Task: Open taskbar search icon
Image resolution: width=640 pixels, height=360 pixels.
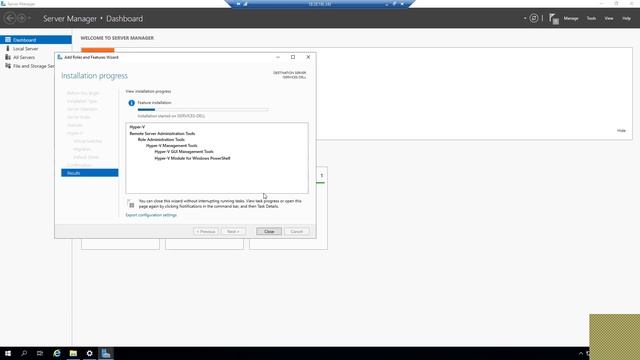Action: click(x=24, y=353)
